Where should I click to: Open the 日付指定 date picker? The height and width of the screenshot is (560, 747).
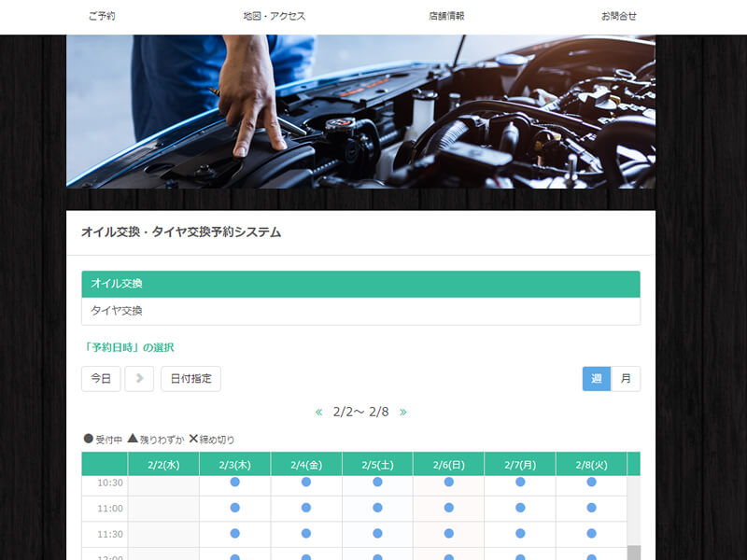click(190, 379)
